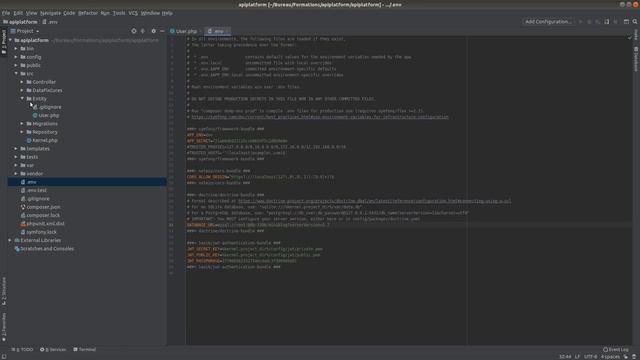640x360 pixels.
Task: Select the .env file in tree
Action: pyautogui.click(x=87, y=182)
